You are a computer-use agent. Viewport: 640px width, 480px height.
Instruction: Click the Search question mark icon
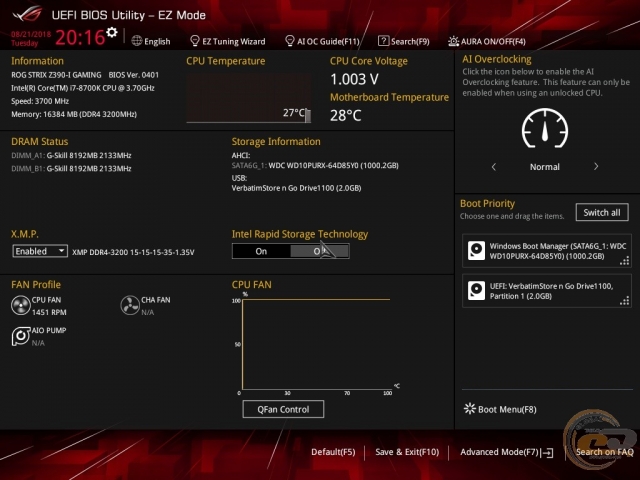(383, 41)
